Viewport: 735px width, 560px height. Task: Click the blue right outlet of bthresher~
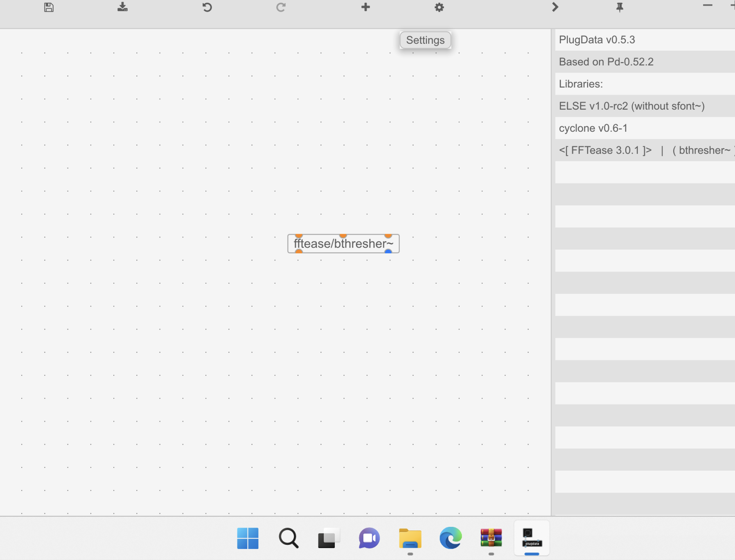point(388,252)
